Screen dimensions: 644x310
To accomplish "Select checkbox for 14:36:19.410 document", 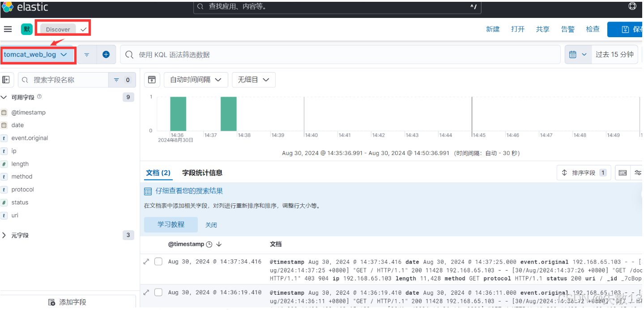I will 158,292.
